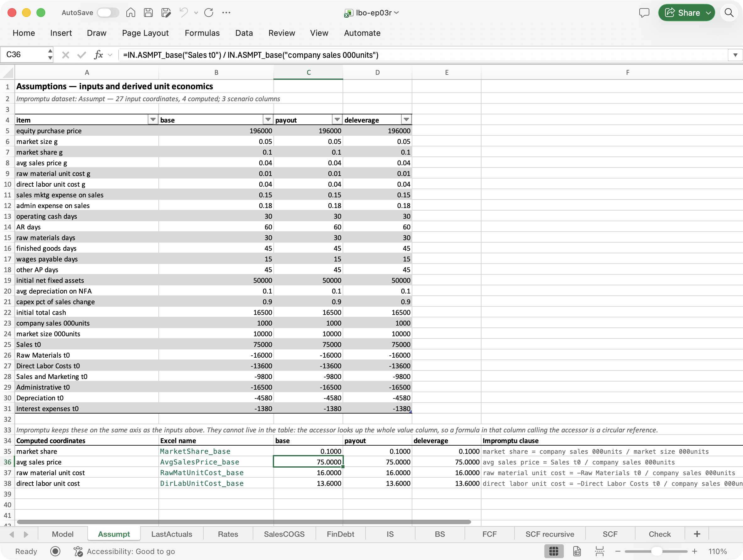Undo the last action
743x560 pixels.
(184, 13)
